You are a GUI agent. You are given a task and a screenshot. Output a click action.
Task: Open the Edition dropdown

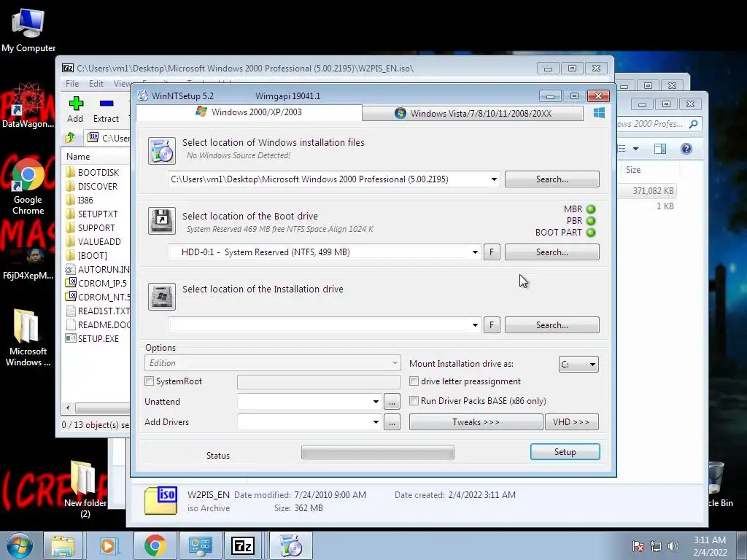pyautogui.click(x=273, y=363)
